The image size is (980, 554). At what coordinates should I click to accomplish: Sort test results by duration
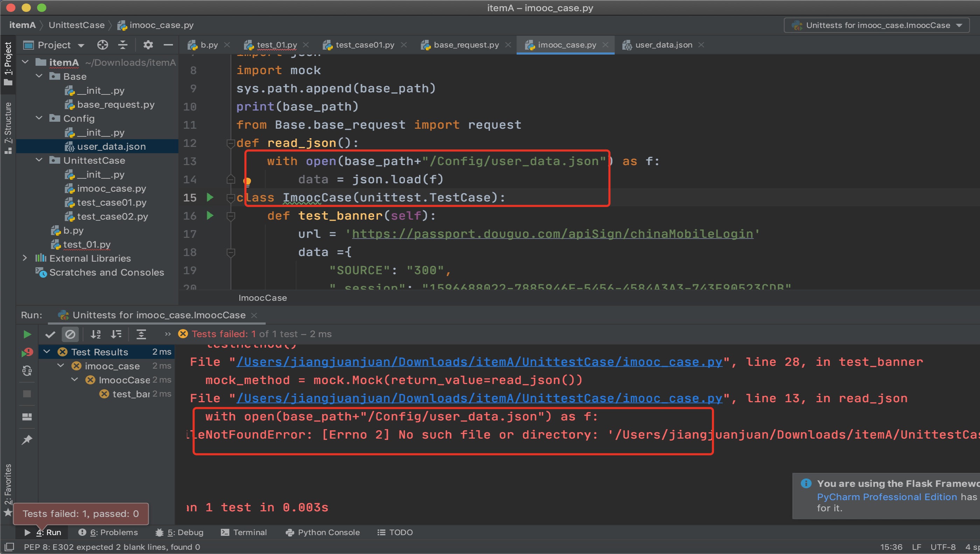(x=116, y=334)
